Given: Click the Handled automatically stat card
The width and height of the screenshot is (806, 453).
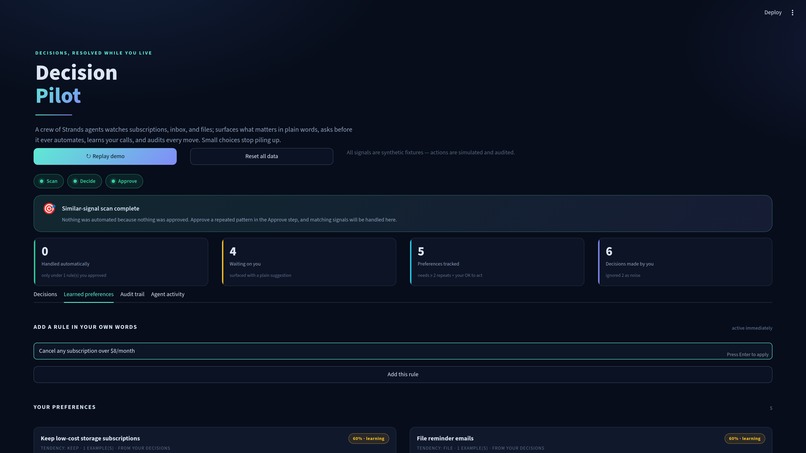Looking at the screenshot, I should pos(121,262).
